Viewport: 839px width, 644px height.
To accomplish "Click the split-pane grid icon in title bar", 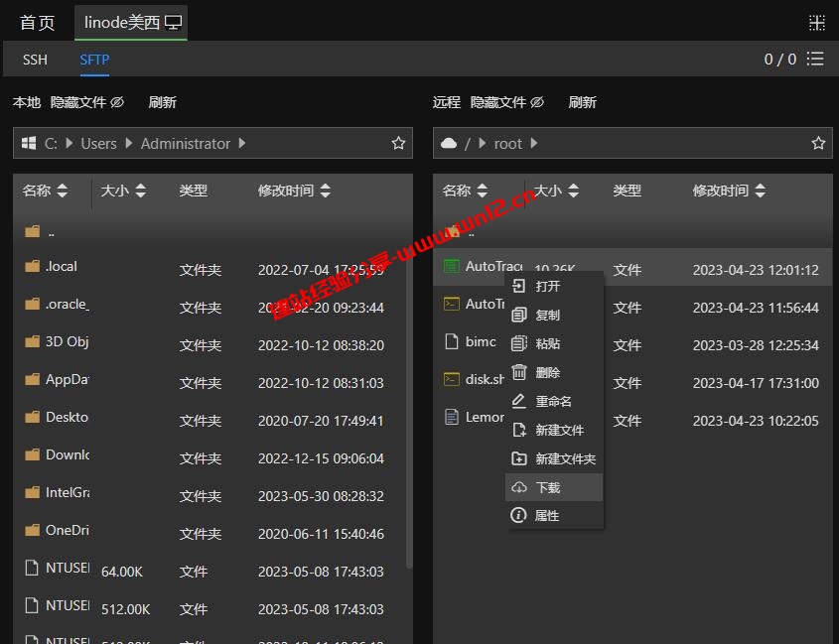I will (x=818, y=20).
